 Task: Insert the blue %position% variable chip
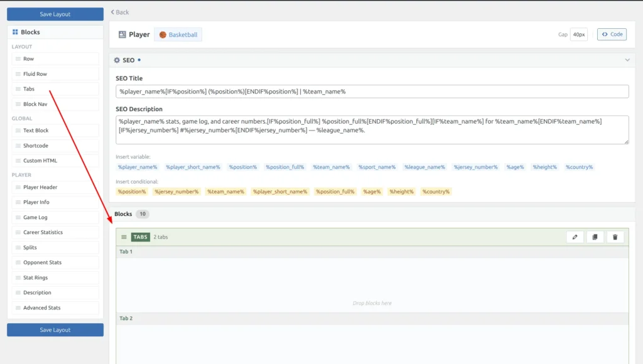(243, 167)
